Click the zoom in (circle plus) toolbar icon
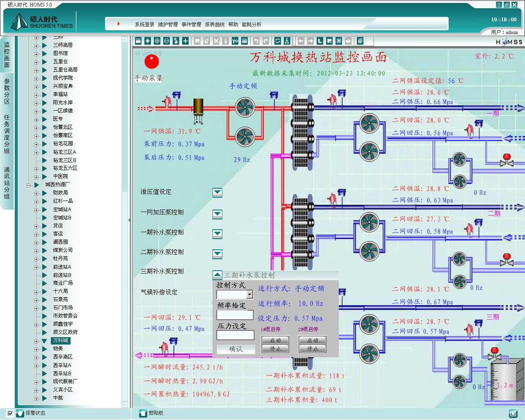The width and height of the screenshot is (525, 420). [x=157, y=41]
